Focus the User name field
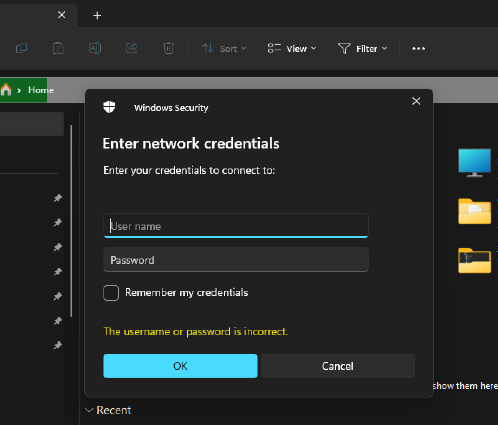Image resolution: width=498 pixels, height=425 pixels. point(236,226)
